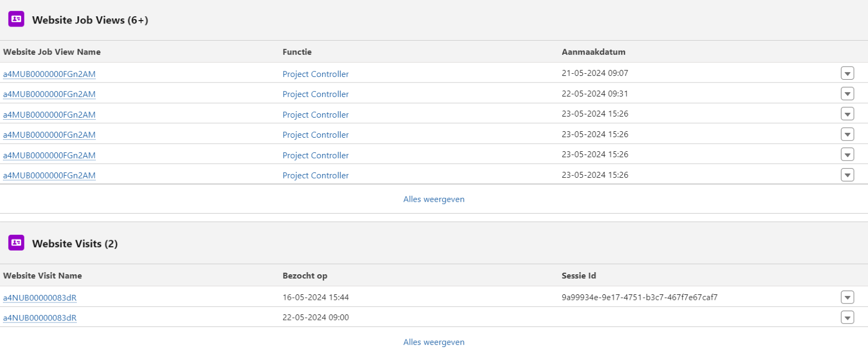
Task: Open action dropdown for 22-05-2024 09:00 visit
Action: [x=847, y=317]
